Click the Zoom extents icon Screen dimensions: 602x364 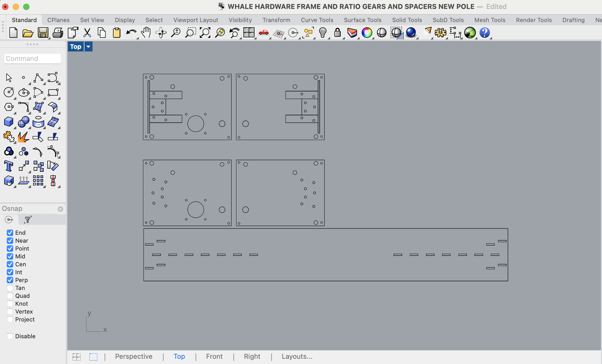(x=205, y=33)
